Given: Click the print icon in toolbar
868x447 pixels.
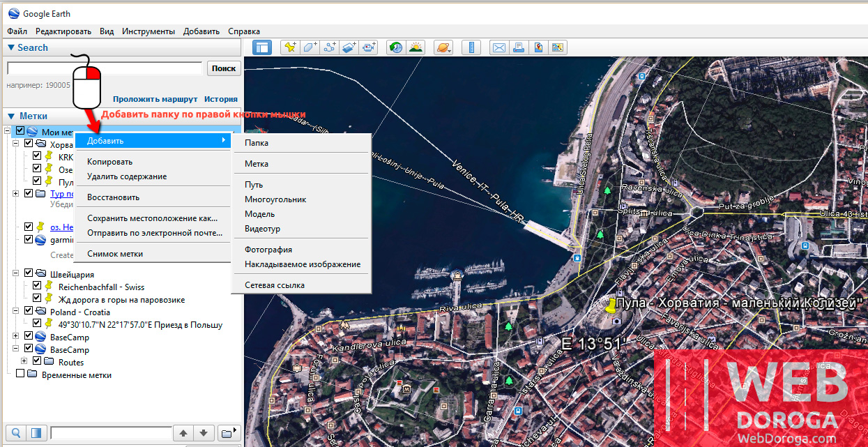Looking at the screenshot, I should 518,47.
